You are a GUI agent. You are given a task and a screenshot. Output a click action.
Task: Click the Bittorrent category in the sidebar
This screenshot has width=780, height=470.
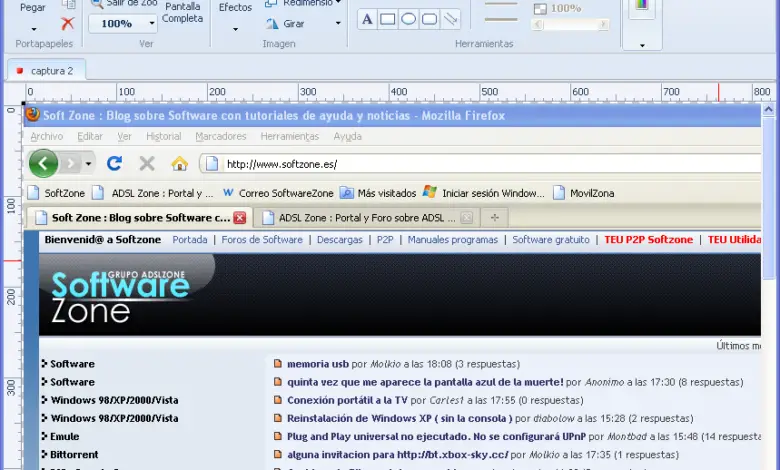click(x=74, y=454)
